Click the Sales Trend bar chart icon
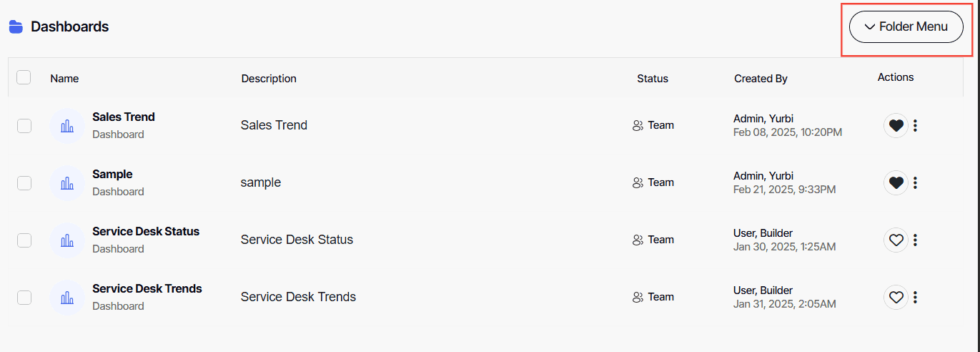The height and width of the screenshot is (352, 980). pos(67,126)
